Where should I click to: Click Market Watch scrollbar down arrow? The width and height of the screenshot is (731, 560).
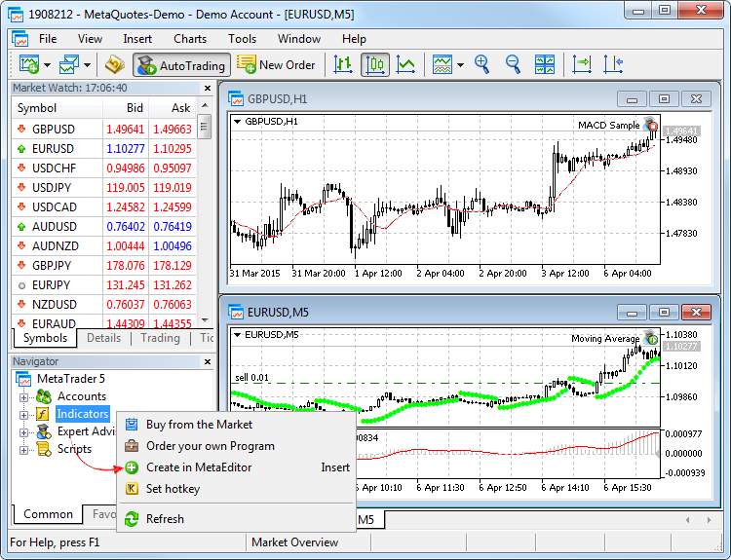coord(205,320)
